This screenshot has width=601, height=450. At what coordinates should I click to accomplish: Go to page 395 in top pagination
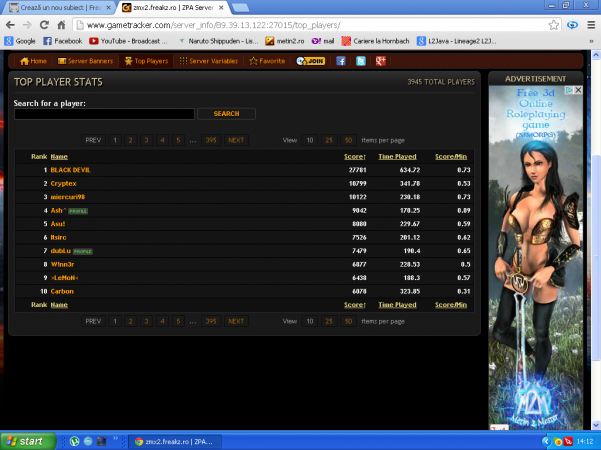coord(211,140)
